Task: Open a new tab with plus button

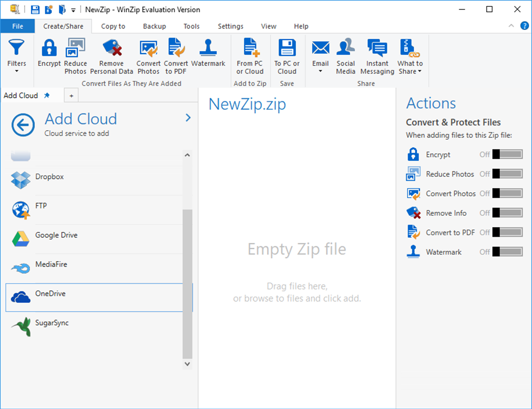Action: (x=71, y=95)
